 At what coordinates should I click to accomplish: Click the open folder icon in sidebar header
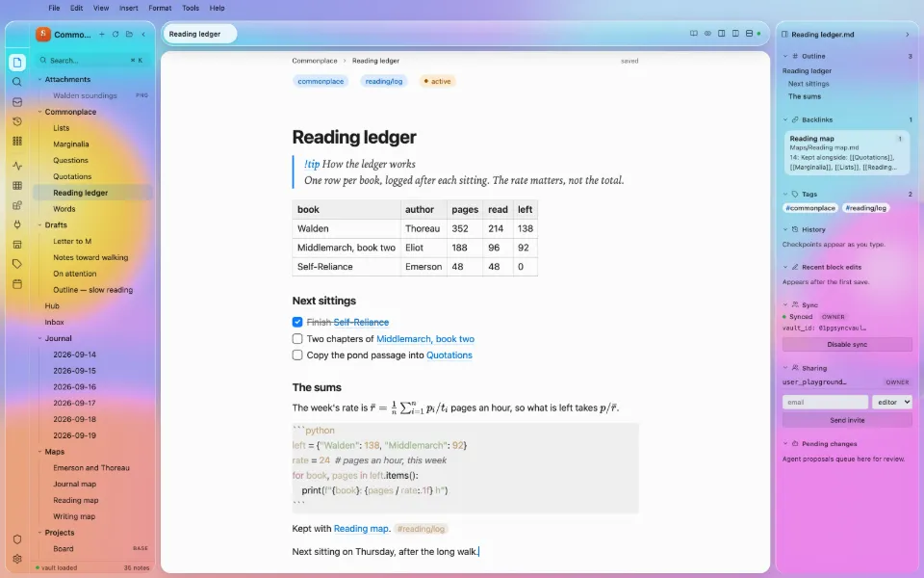[129, 35]
